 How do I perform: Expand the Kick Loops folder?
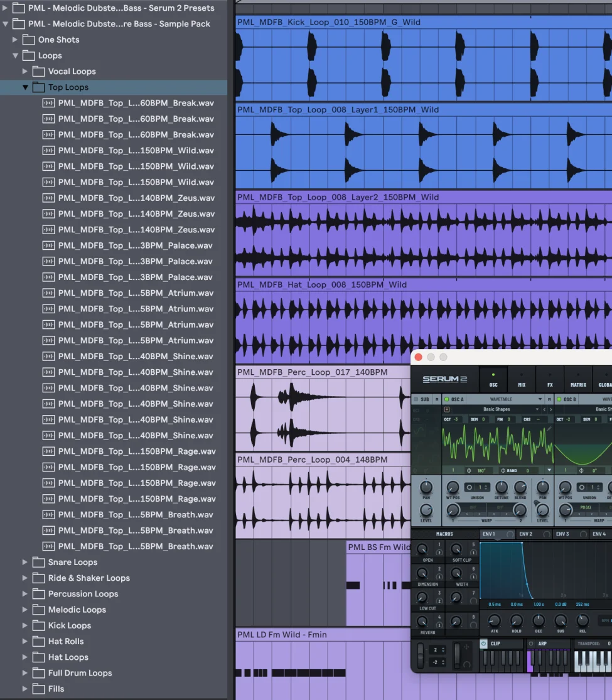coord(25,625)
